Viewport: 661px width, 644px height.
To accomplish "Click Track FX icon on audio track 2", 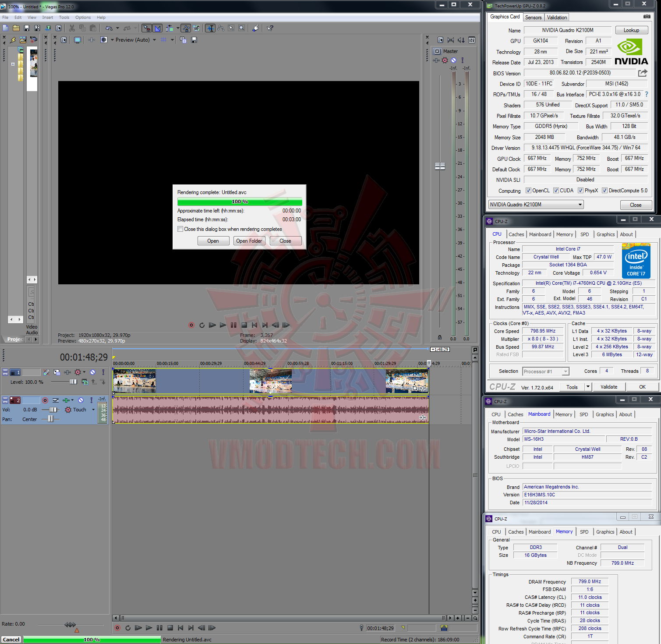I will [66, 400].
